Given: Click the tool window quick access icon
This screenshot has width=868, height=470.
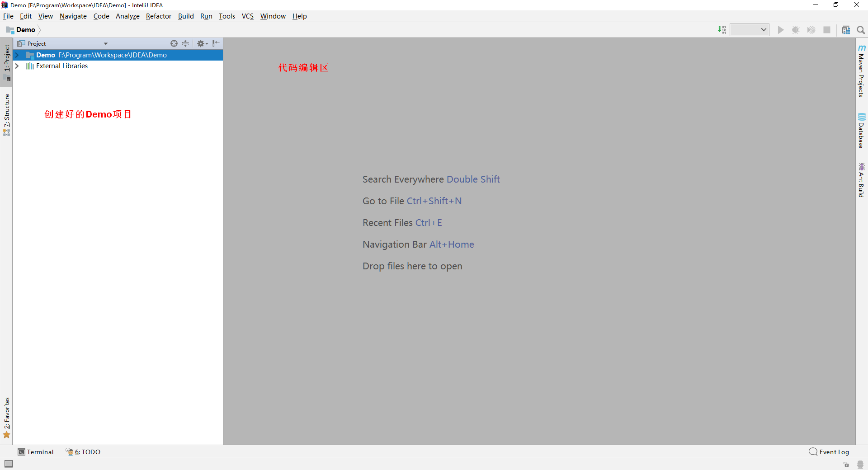Looking at the screenshot, I should (9, 464).
